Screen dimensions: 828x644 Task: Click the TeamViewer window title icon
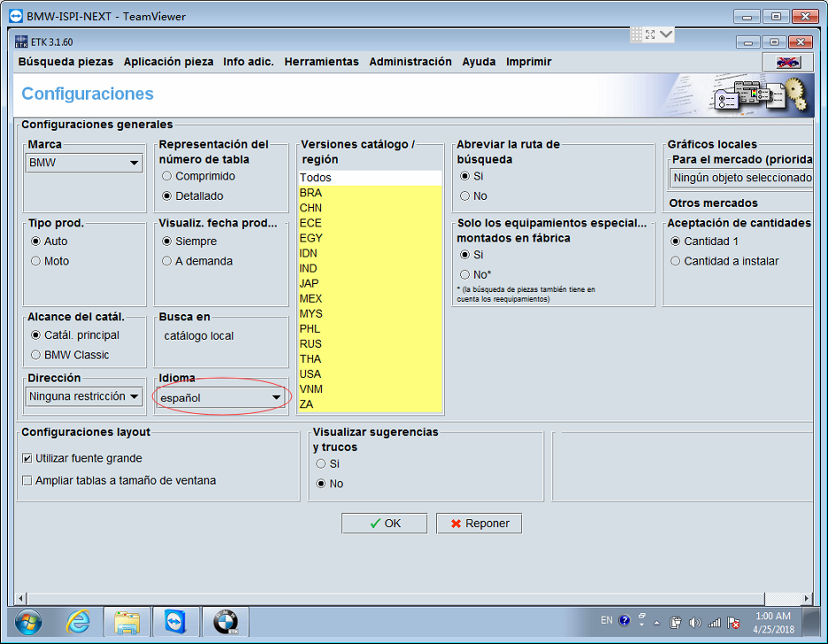16,16
